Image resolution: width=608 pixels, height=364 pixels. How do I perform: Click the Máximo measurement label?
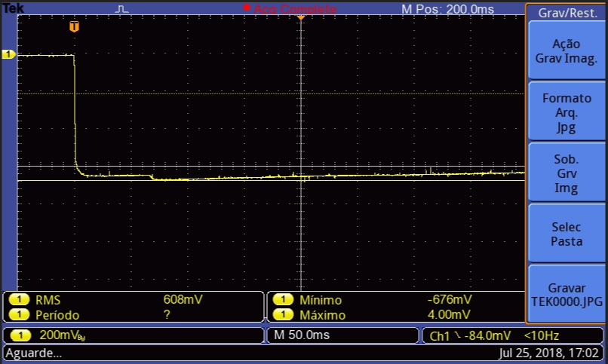click(322, 315)
